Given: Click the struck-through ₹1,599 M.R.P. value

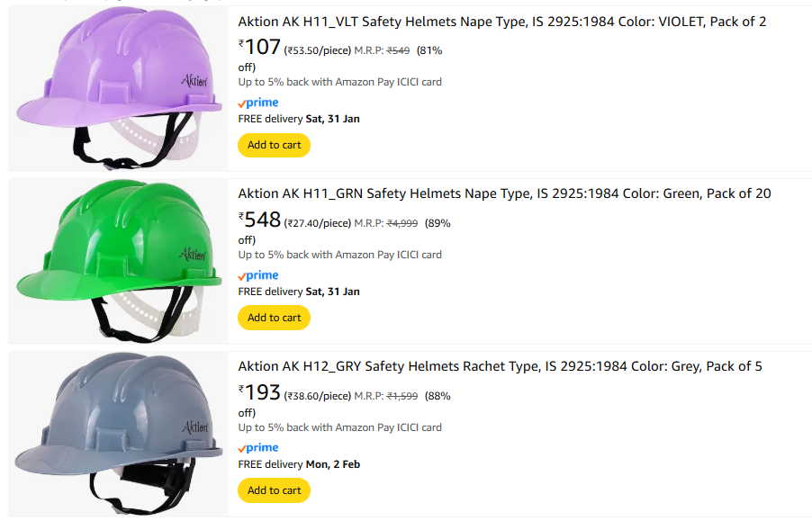Looking at the screenshot, I should tap(401, 396).
